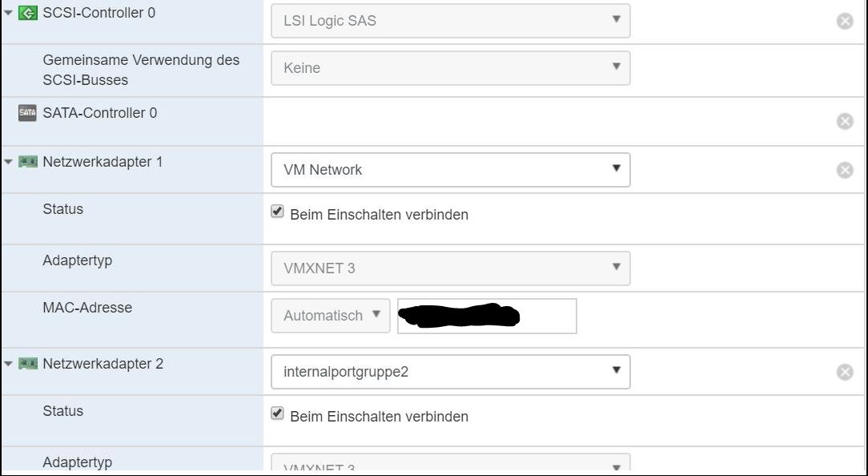Open the VM Network dropdown
This screenshot has width=868, height=476.
pos(450,170)
